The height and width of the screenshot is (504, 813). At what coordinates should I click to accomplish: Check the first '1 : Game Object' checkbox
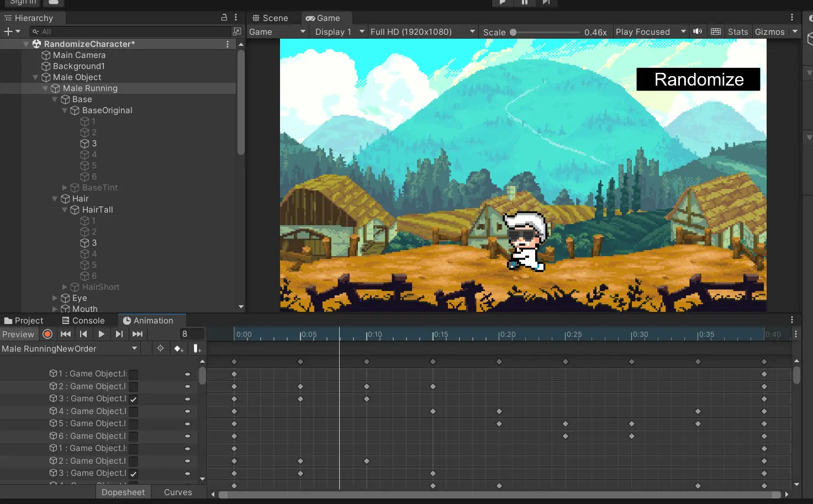[134, 374]
